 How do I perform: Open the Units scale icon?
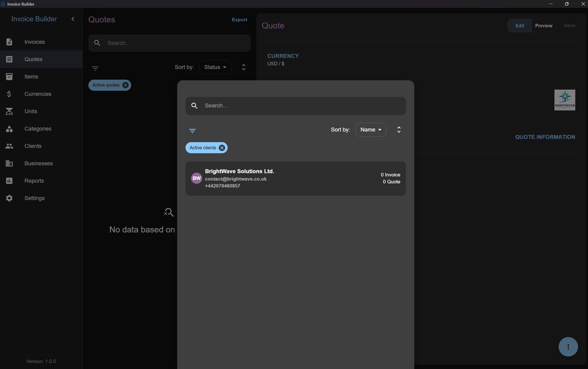[x=9, y=111]
